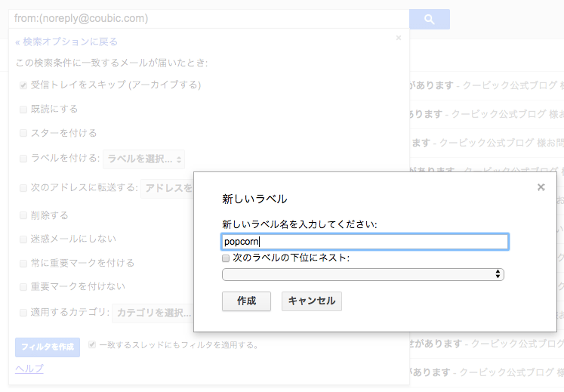
Task: Enable the Star it (スターを付ける) checkbox
Action: tap(23, 133)
